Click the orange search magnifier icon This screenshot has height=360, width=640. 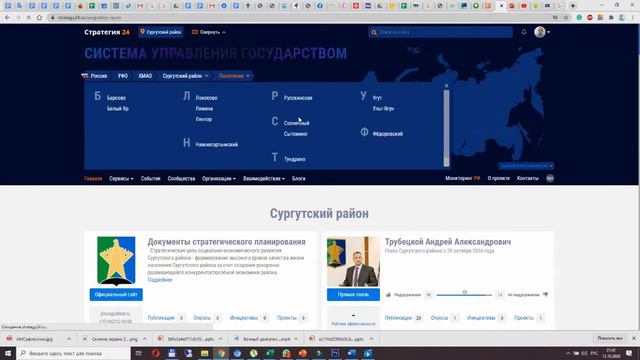[x=373, y=32]
